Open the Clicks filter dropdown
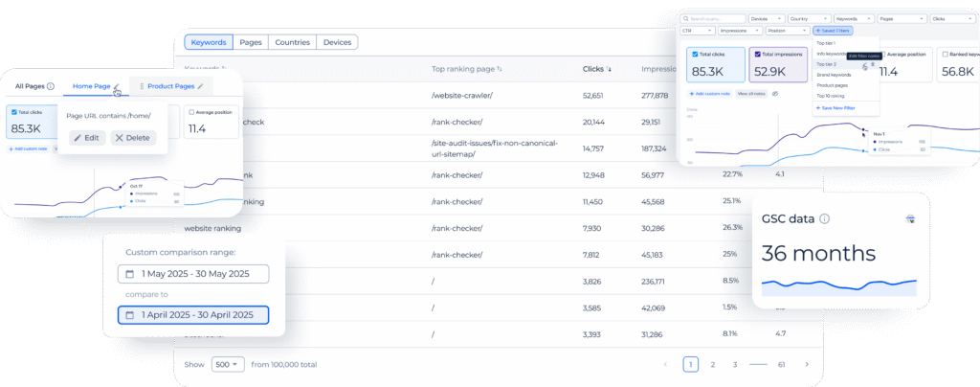 pyautogui.click(x=954, y=19)
